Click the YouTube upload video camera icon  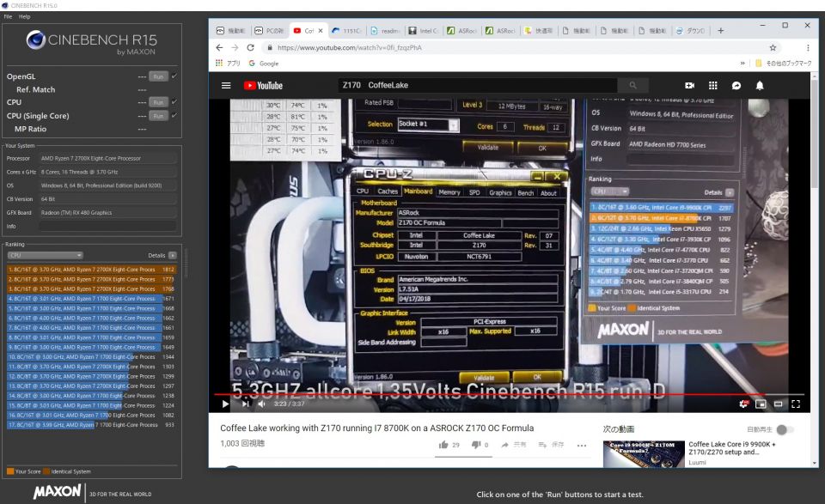click(689, 86)
